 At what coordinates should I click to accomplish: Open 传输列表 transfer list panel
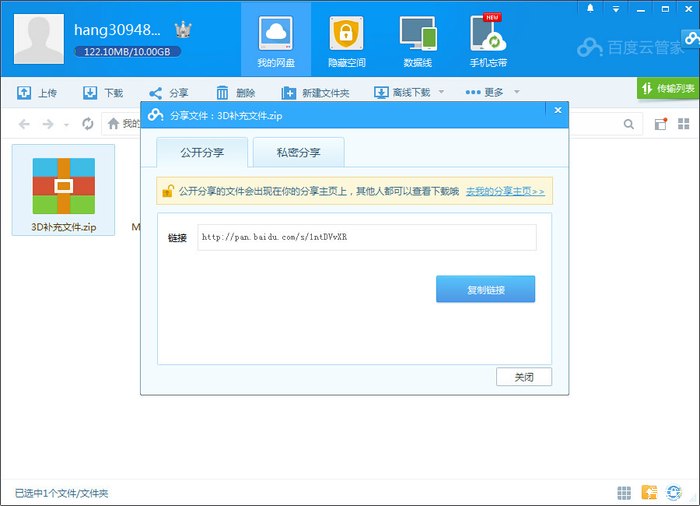668,89
